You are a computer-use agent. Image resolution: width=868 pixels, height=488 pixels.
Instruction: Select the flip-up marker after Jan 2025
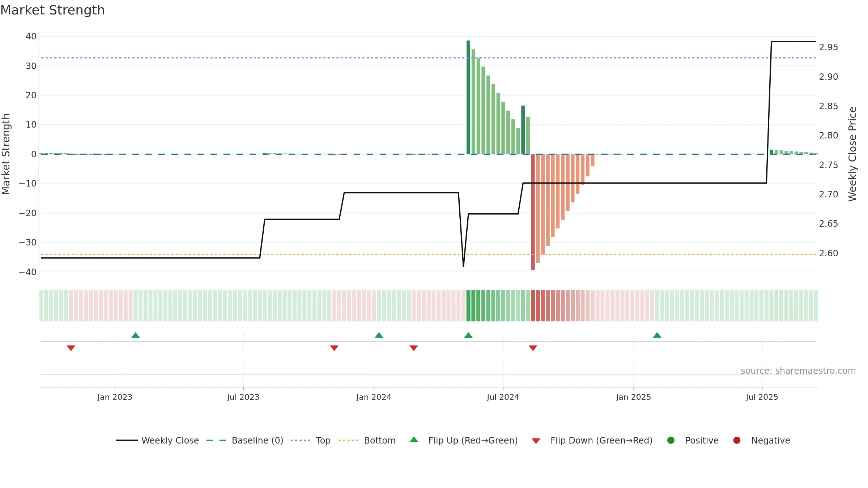click(657, 335)
